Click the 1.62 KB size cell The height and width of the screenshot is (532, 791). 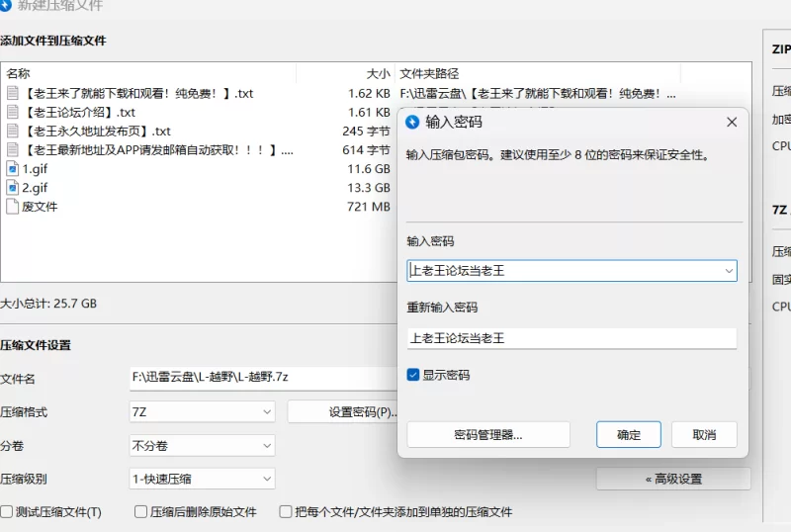tap(369, 93)
